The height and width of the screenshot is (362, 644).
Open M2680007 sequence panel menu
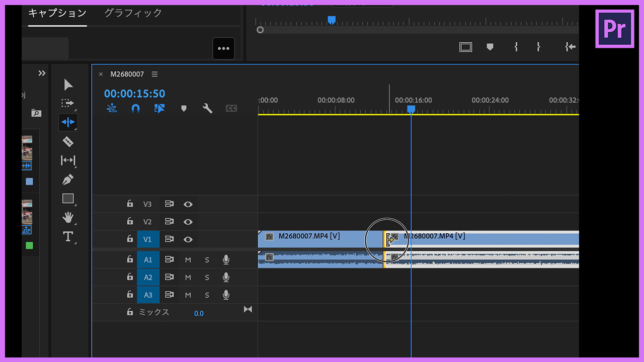(154, 74)
